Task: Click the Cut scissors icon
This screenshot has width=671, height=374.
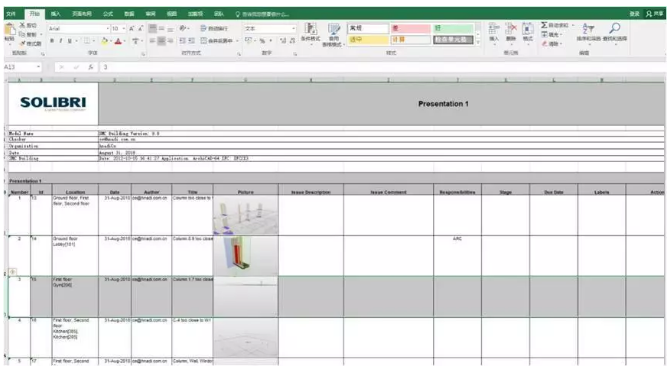Action: [22, 26]
